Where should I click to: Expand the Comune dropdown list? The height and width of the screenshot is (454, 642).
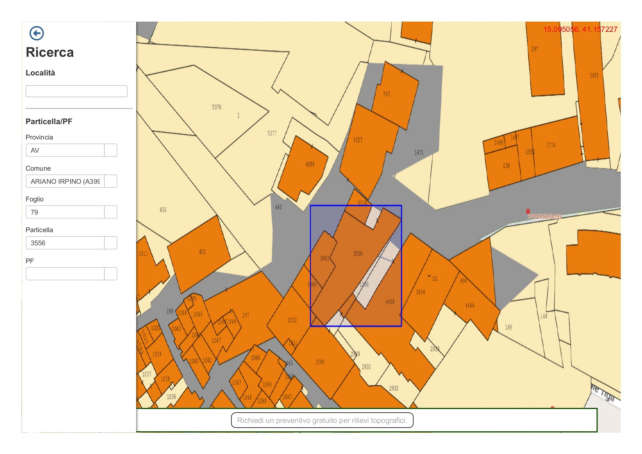111,182
